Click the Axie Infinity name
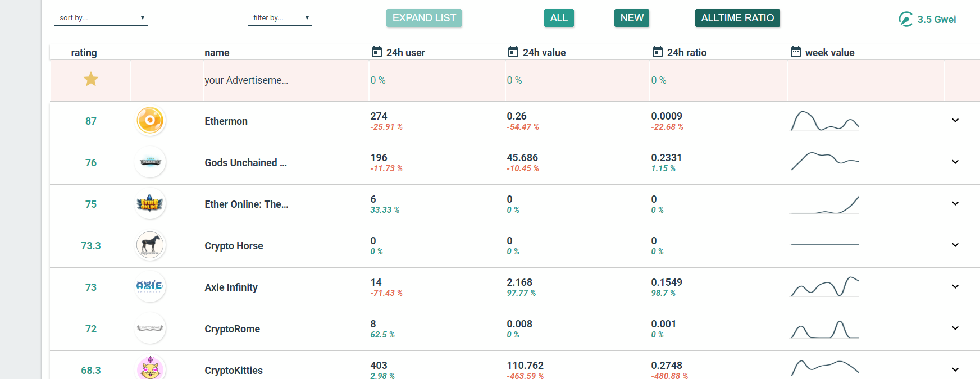Image resolution: width=980 pixels, height=379 pixels. [x=231, y=287]
